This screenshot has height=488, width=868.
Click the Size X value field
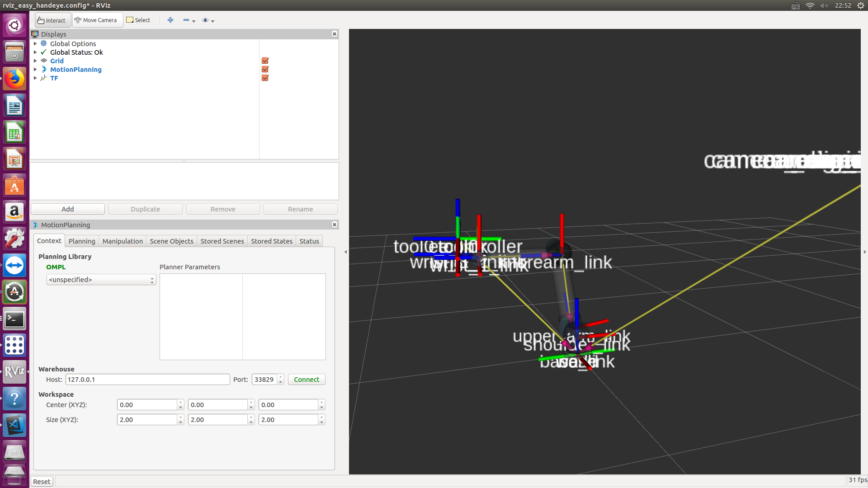point(147,419)
